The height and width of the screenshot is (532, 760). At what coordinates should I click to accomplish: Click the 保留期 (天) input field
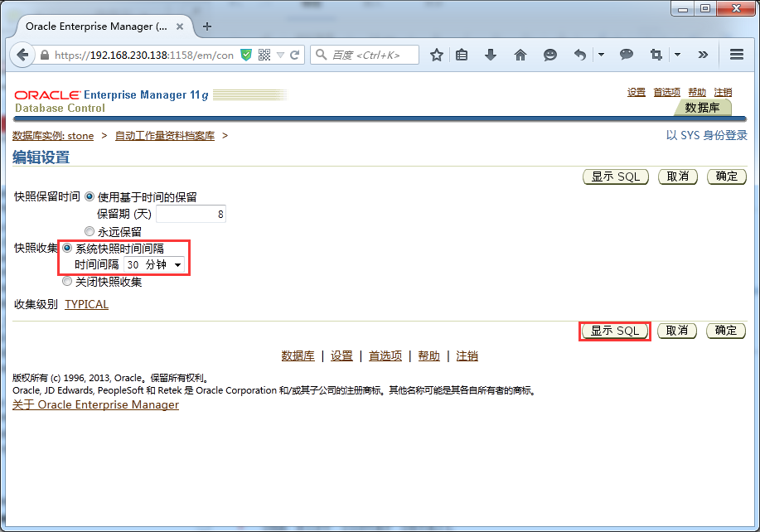(191, 214)
